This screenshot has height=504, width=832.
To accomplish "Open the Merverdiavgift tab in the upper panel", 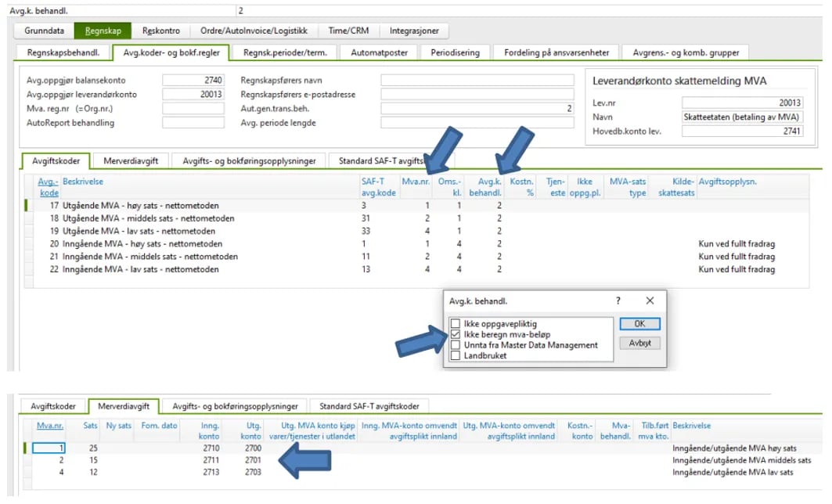I will pos(131,160).
